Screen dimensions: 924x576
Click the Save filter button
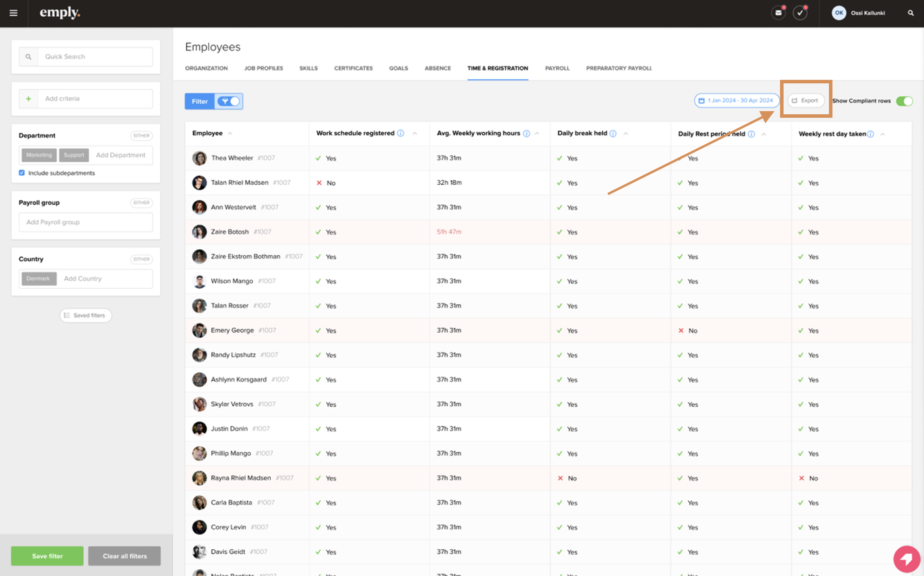(47, 556)
